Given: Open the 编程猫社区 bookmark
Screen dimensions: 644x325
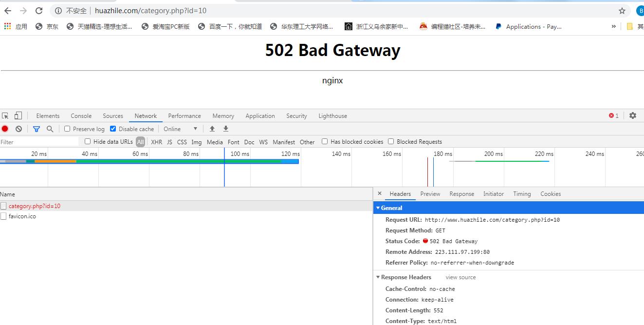Looking at the screenshot, I should point(452,26).
